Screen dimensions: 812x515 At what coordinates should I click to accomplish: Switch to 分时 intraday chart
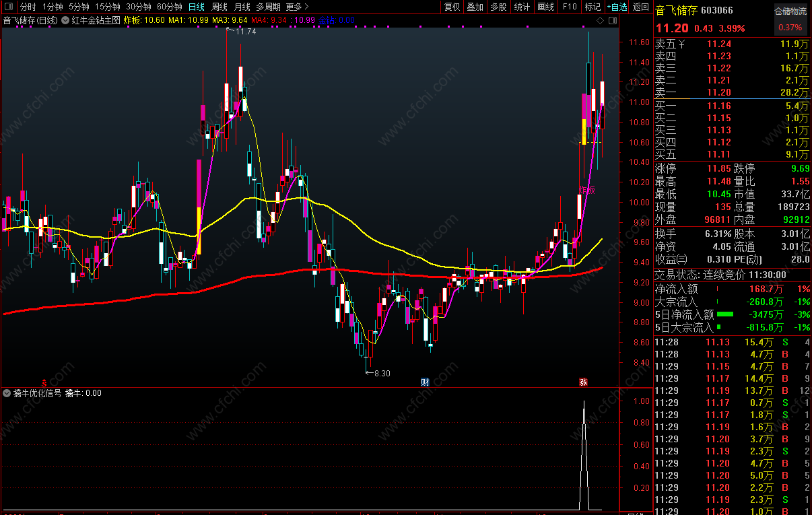tap(28, 7)
